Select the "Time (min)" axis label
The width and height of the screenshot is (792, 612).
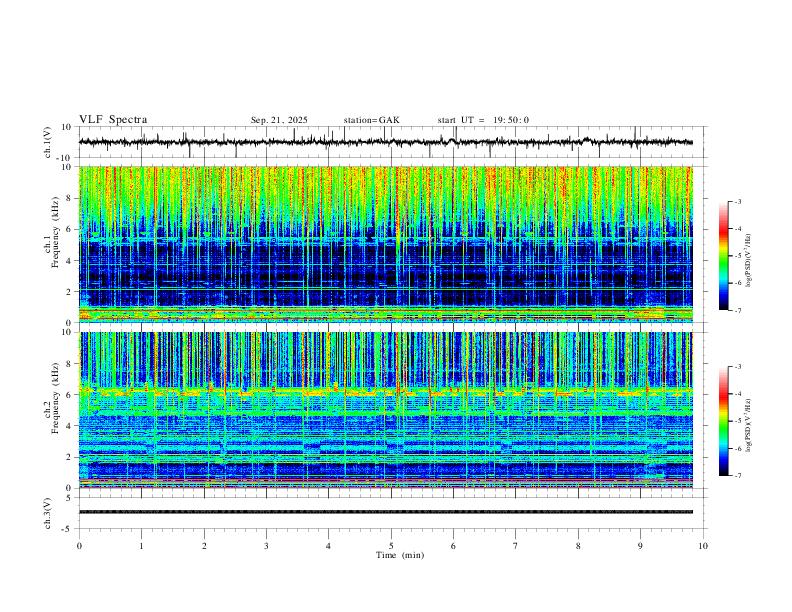coord(400,555)
